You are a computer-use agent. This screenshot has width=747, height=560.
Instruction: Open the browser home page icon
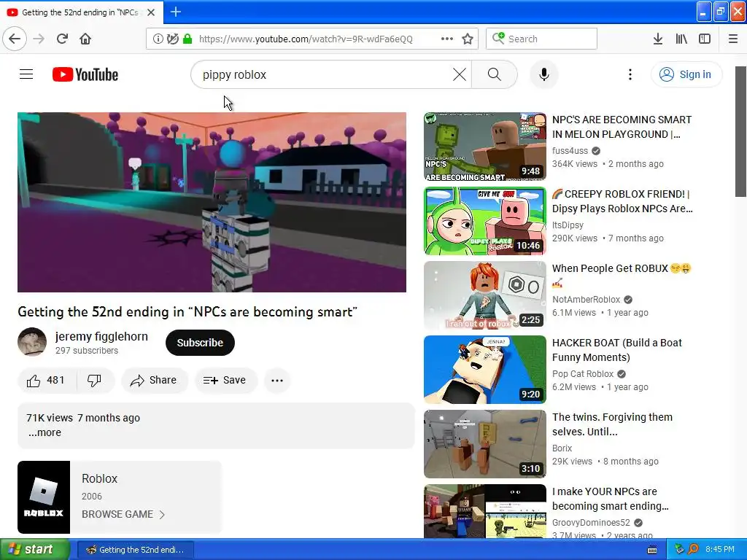click(85, 39)
